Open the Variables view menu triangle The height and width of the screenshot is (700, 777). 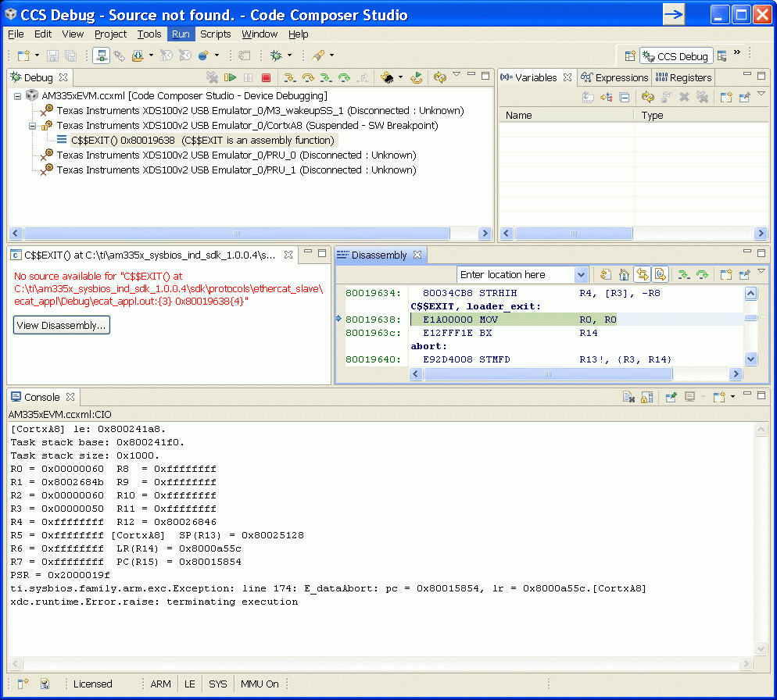tap(761, 94)
